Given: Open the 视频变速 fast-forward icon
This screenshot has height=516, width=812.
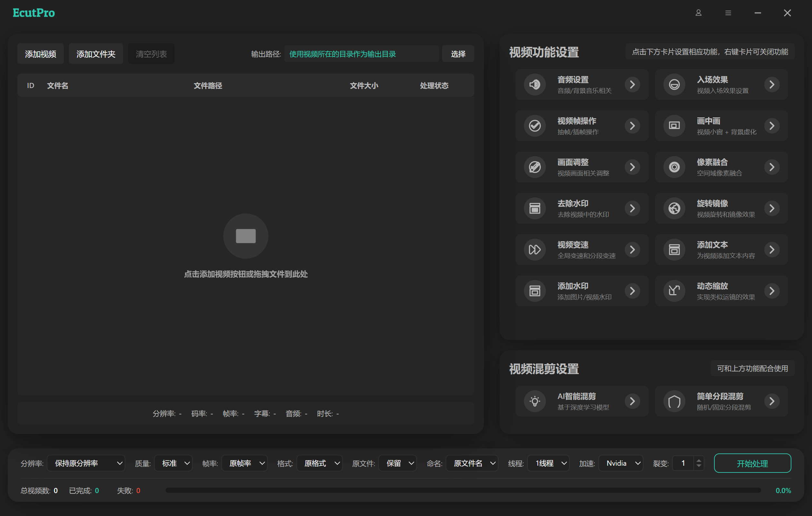Looking at the screenshot, I should 535,250.
